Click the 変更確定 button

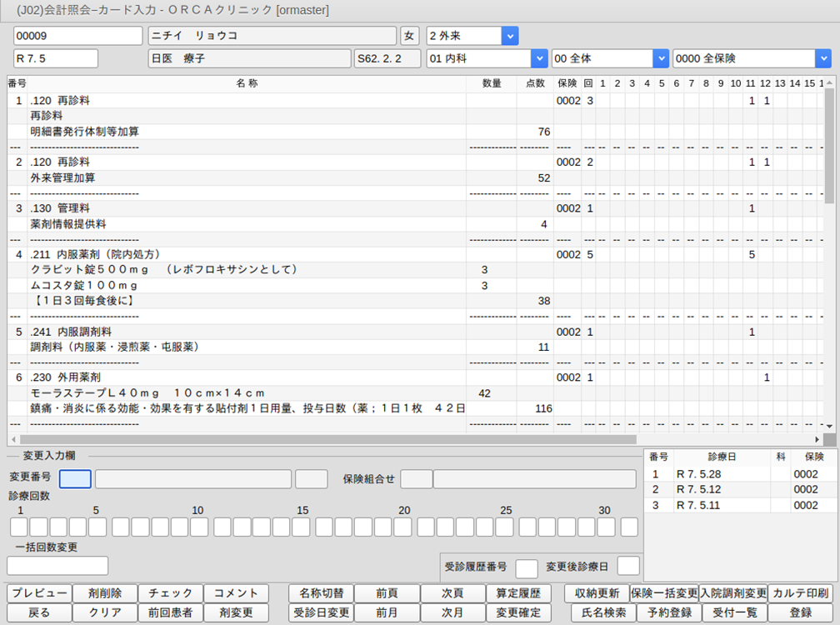[518, 612]
